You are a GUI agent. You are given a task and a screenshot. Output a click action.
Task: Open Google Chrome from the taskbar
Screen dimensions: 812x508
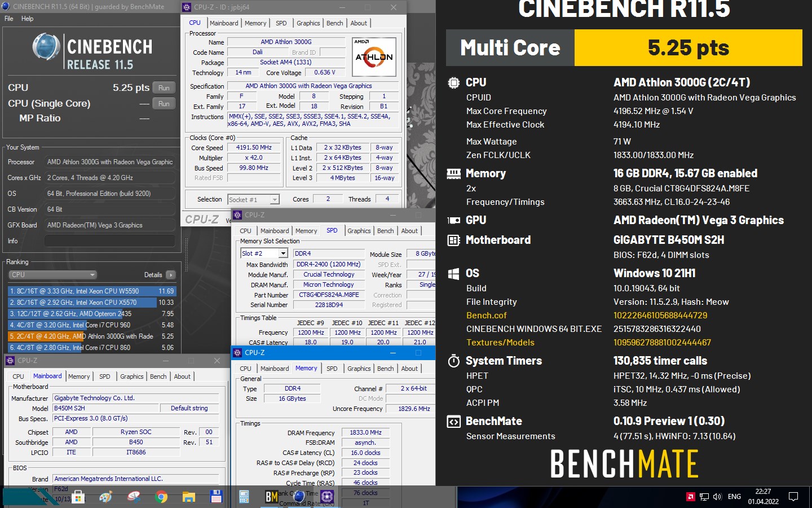(161, 497)
